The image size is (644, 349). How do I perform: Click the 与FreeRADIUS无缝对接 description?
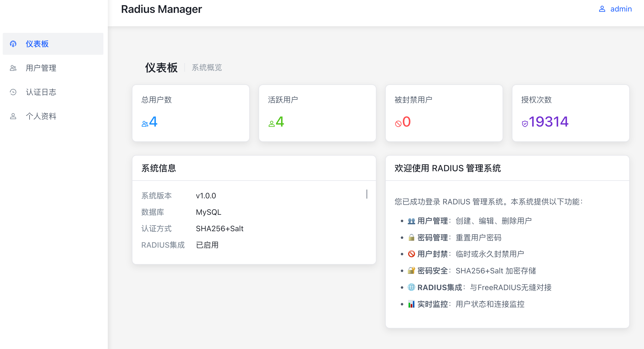(511, 287)
